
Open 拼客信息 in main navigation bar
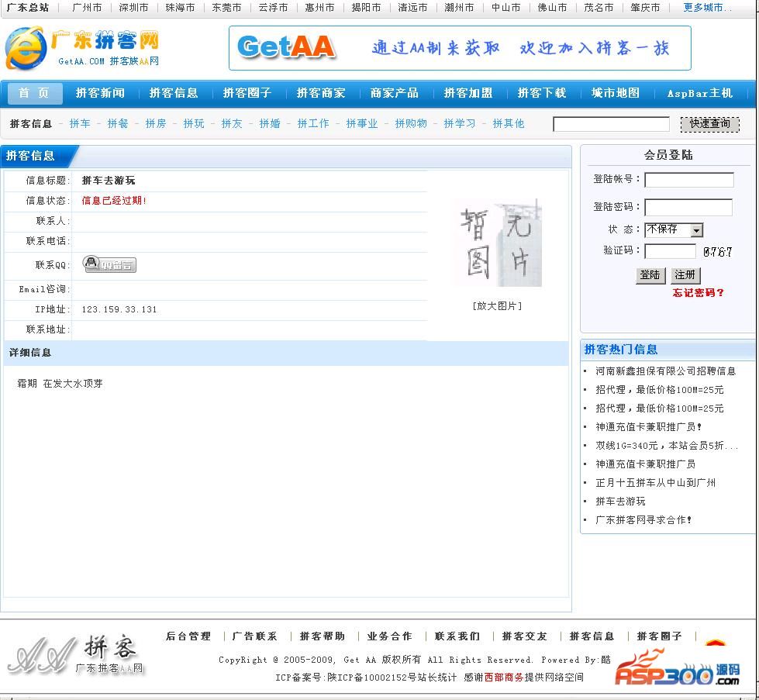pyautogui.click(x=174, y=93)
